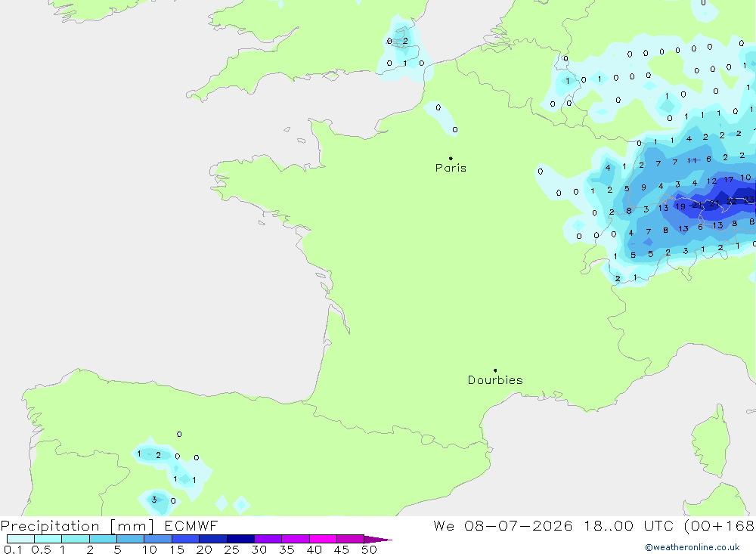The height and width of the screenshot is (554, 756).
Task: Click the 3 mm value over Spain
Action: (x=154, y=500)
